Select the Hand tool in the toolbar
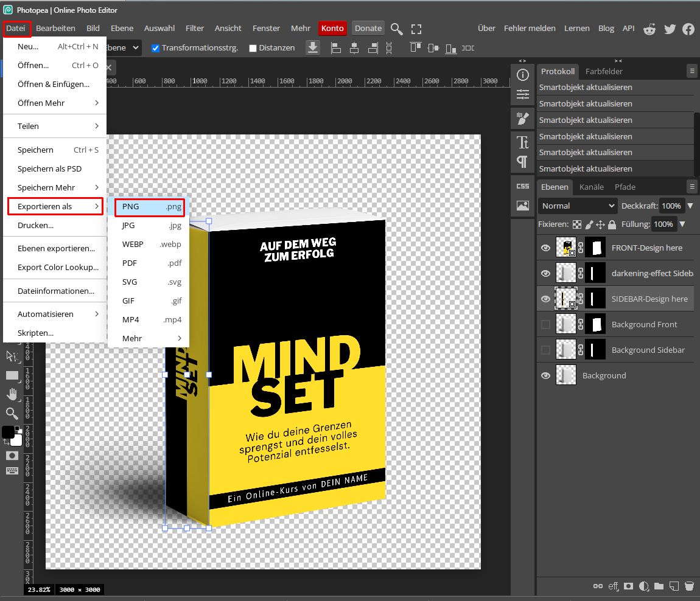The width and height of the screenshot is (700, 601). 12,394
